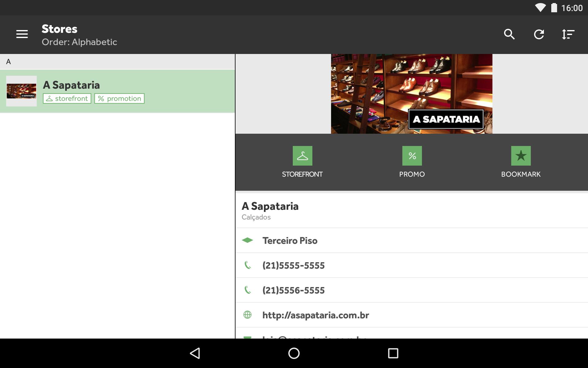
Task: Tap the Stores title in header
Action: [59, 29]
